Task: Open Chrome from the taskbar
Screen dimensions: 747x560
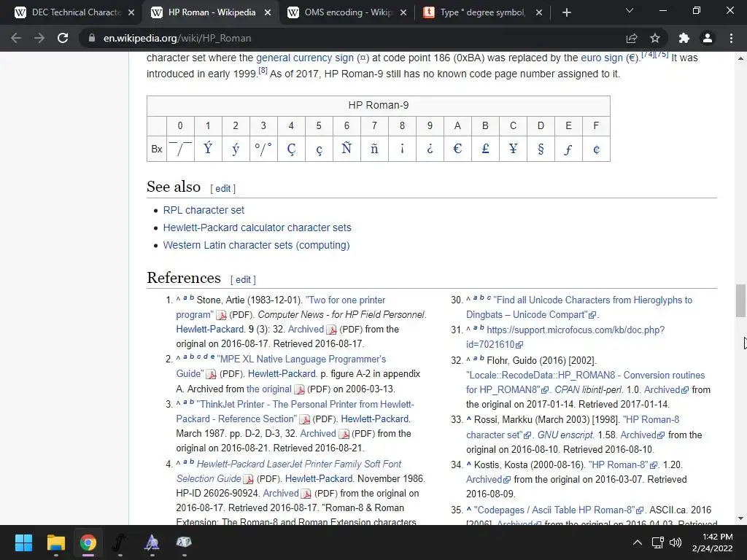Action: point(88,542)
